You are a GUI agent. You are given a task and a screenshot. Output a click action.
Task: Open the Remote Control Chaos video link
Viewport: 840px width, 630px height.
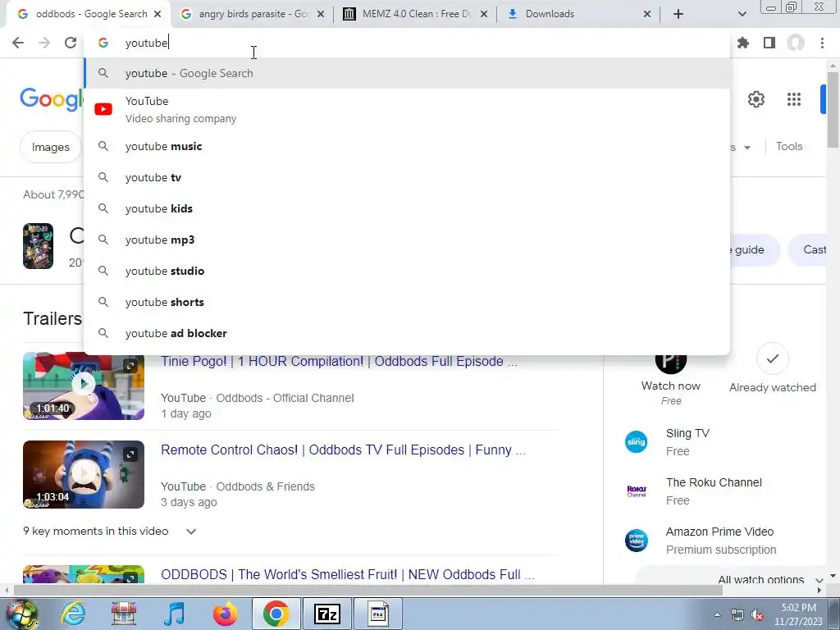343,450
